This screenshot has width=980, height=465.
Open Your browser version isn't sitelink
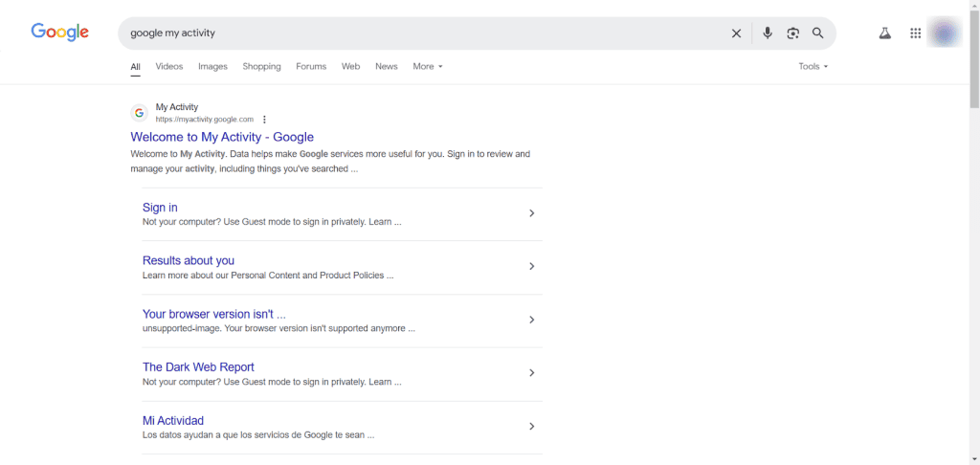(214, 314)
